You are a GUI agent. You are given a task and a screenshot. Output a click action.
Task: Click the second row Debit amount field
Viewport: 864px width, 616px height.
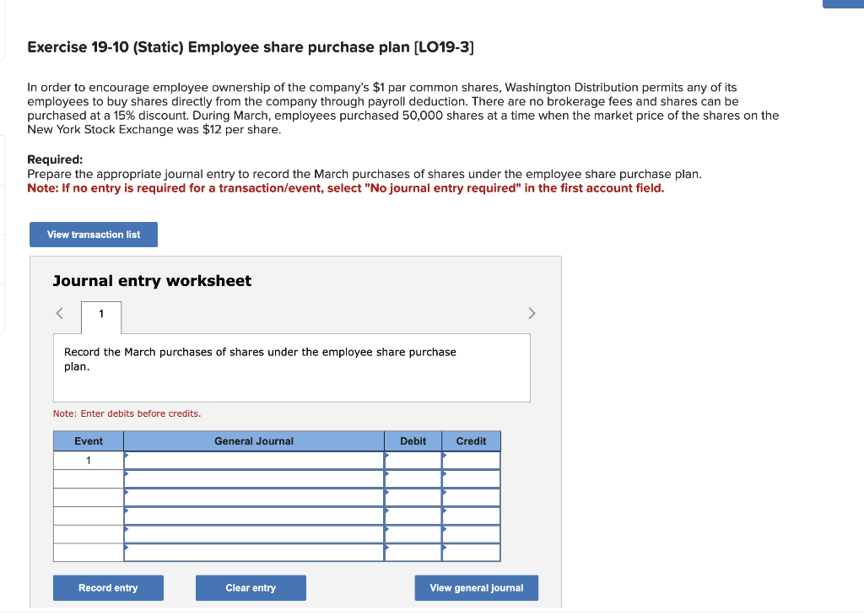pos(413,478)
